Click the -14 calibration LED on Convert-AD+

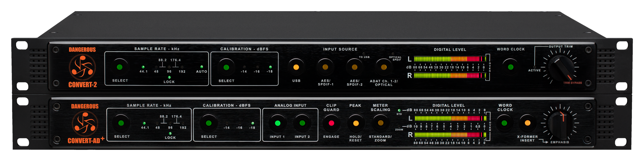click(x=227, y=123)
